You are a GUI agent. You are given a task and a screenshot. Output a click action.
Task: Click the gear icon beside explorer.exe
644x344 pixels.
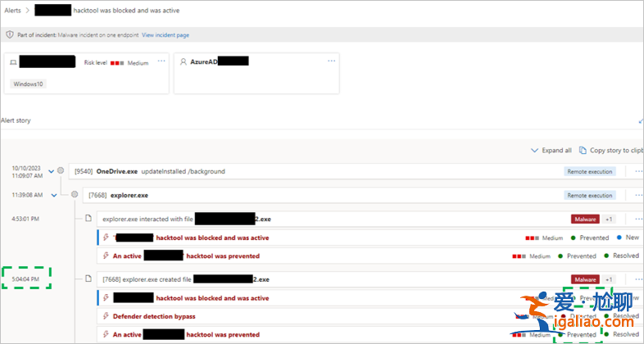(x=75, y=195)
